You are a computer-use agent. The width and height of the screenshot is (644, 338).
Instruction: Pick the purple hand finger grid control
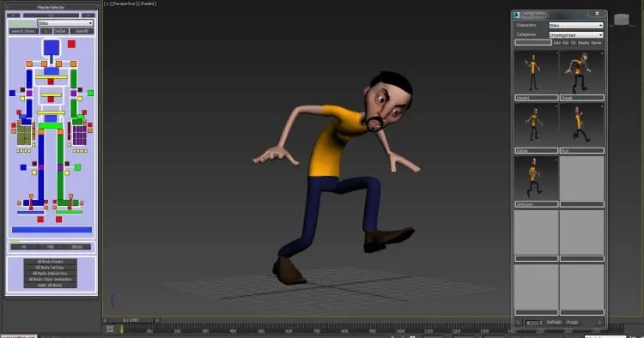pos(79,136)
